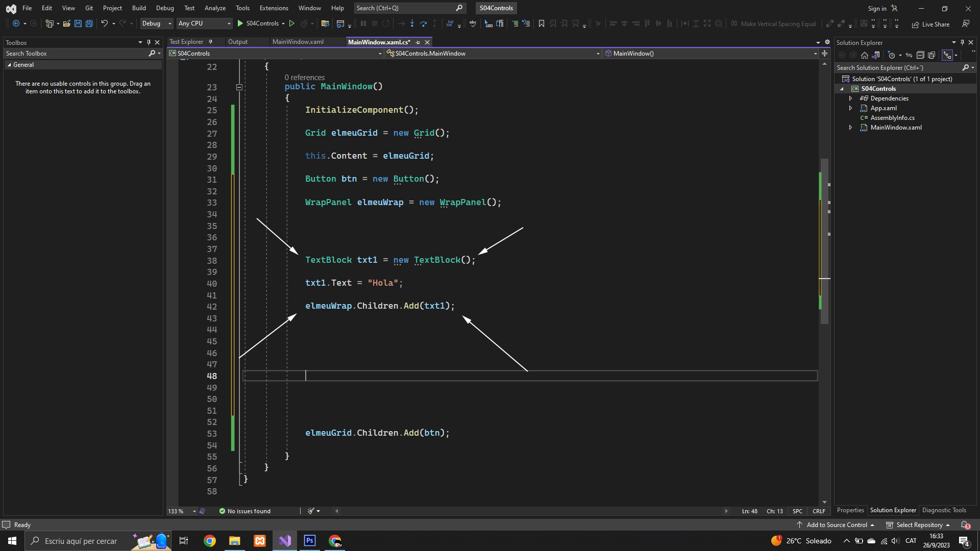Start debugging S04Controls
This screenshot has width=980, height=551.
(x=258, y=23)
